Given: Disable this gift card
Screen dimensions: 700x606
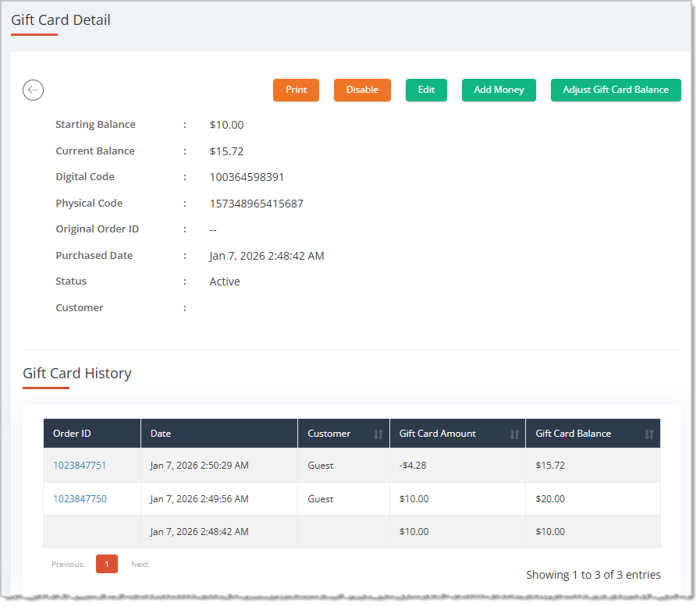Looking at the screenshot, I should pos(362,90).
